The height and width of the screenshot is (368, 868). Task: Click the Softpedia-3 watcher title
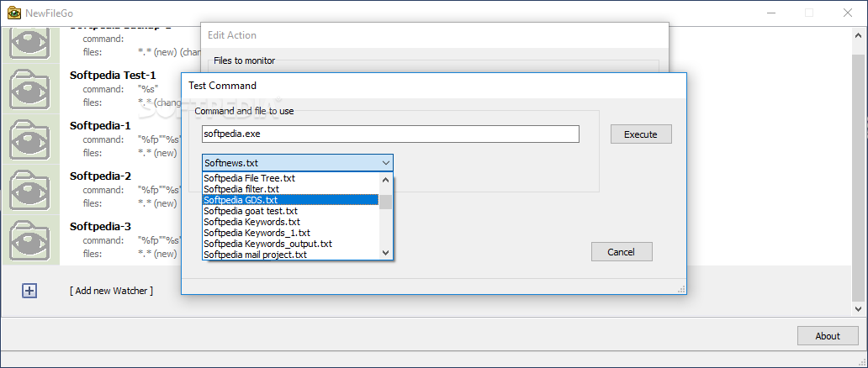[x=100, y=226]
